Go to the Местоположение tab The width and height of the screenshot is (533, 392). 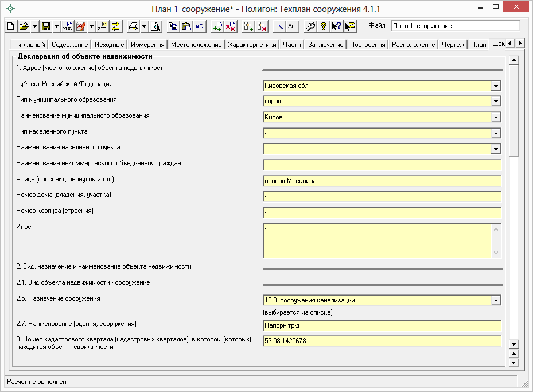(x=196, y=45)
